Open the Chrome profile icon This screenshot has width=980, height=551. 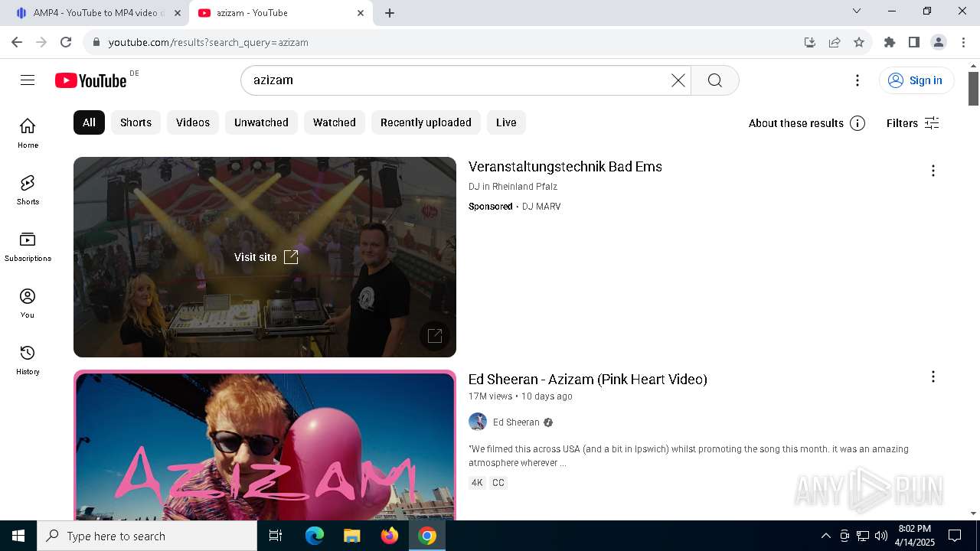[x=939, y=42]
